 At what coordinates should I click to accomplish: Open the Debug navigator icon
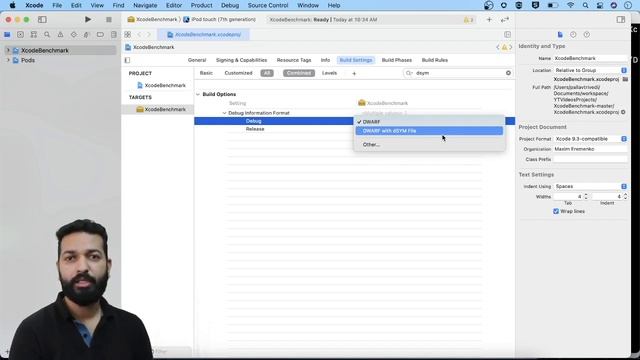(87, 35)
